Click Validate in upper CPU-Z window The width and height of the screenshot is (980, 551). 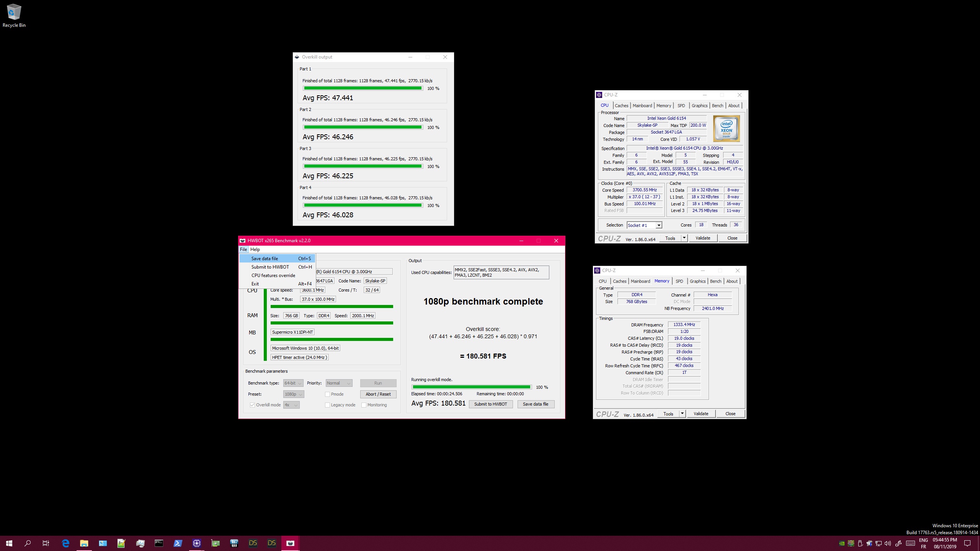point(702,238)
